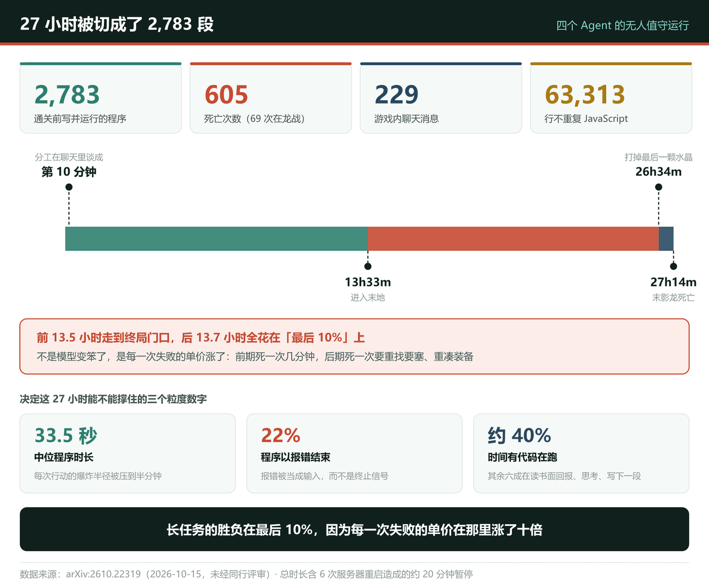Click the title '27 小时被切成了 2,783 段'
Viewport: 709px width, 588px height.
point(117,24)
